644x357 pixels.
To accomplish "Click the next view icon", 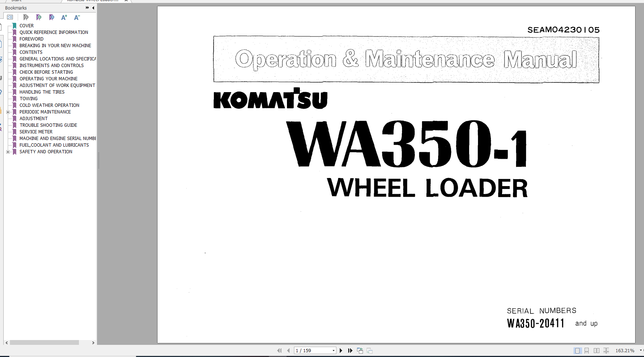I will click(x=370, y=351).
